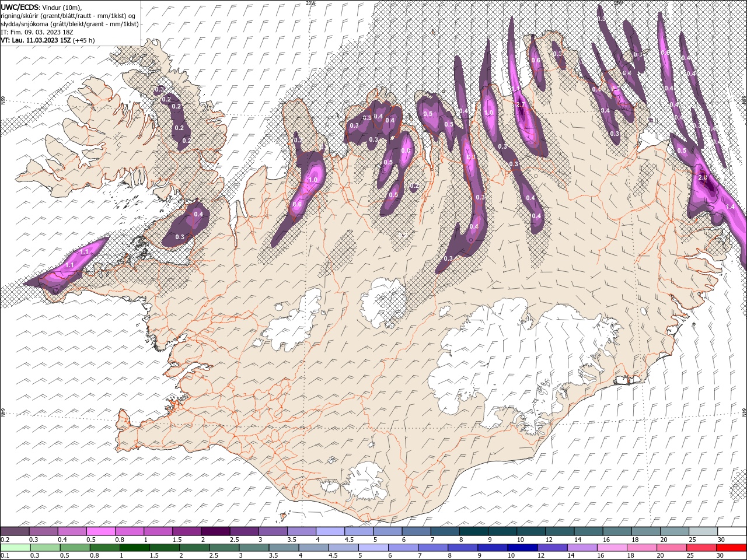Select the light pink snow swatch between 0.5 and 0.8
The image size is (747, 560).
[100, 531]
